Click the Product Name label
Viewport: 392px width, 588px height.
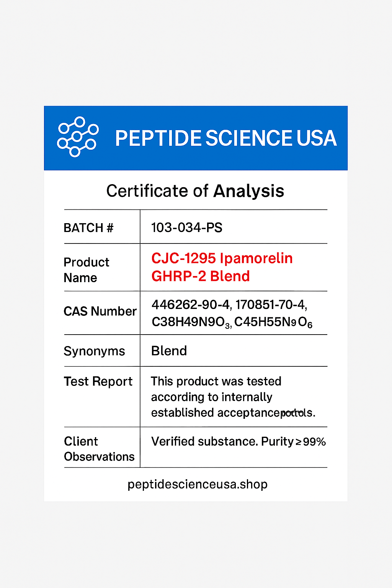tap(87, 270)
